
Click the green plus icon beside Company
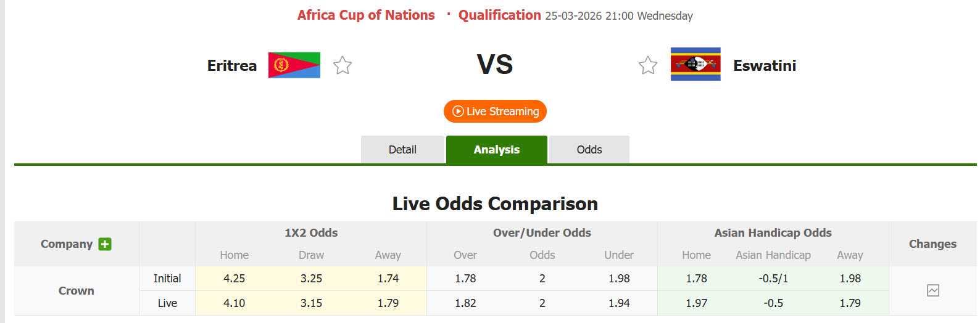106,244
